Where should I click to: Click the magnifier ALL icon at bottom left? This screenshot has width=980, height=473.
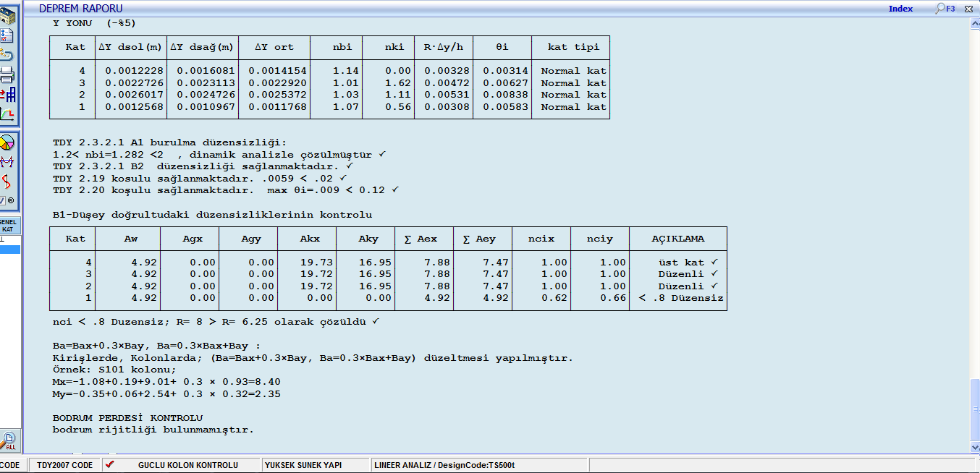pyautogui.click(x=9, y=440)
